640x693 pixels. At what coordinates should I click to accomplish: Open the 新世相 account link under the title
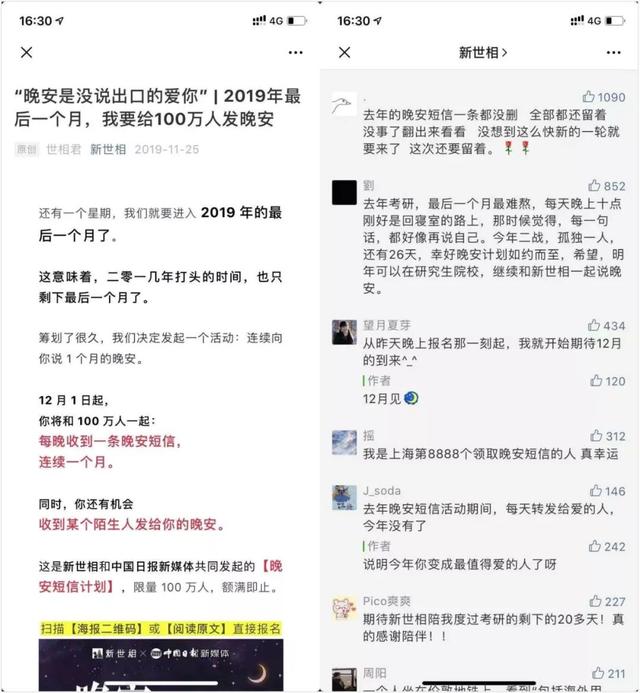coord(108,149)
